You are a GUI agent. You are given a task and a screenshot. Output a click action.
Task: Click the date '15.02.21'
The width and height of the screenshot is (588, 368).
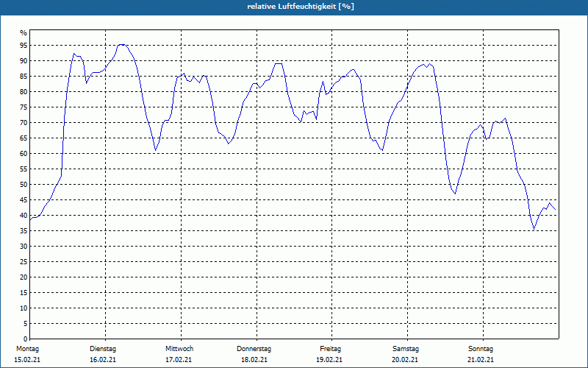(x=27, y=360)
